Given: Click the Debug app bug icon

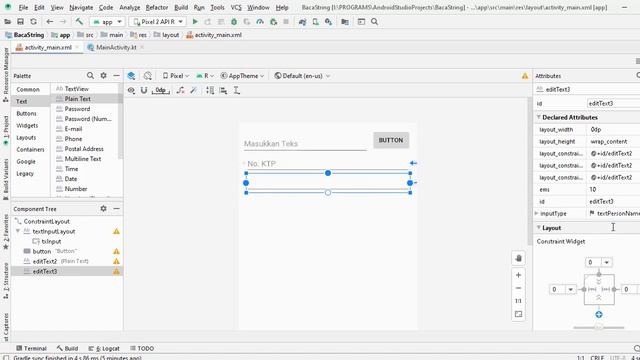Looking at the screenshot, I should pos(234,22).
